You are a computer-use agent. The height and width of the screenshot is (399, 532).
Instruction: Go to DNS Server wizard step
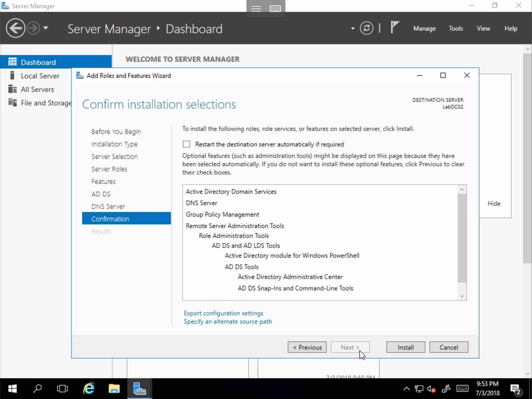108,207
